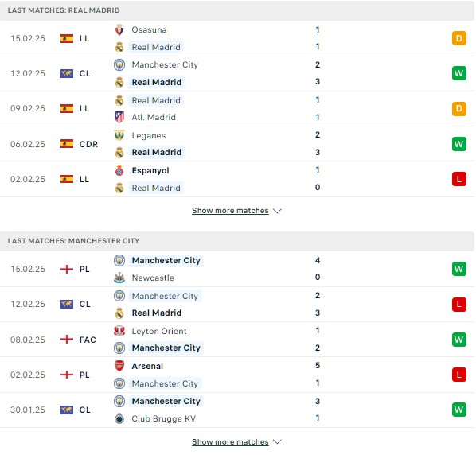Open the Espanyol team link
Viewport: 476px width, 455px height.
[150, 171]
